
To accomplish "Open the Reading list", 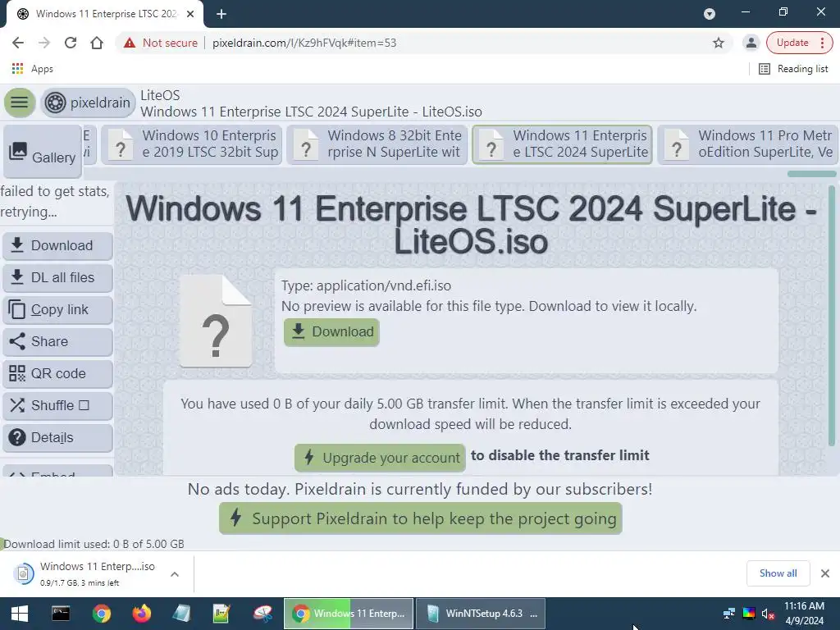I will [794, 69].
